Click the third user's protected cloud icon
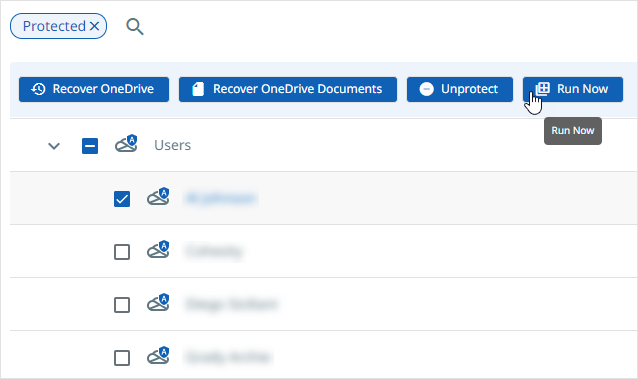The height and width of the screenshot is (379, 638). (158, 302)
